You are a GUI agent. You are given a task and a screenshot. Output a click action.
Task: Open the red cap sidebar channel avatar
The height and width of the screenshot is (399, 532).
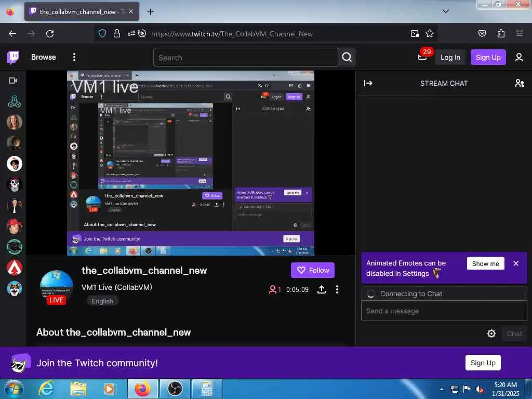pos(14,226)
